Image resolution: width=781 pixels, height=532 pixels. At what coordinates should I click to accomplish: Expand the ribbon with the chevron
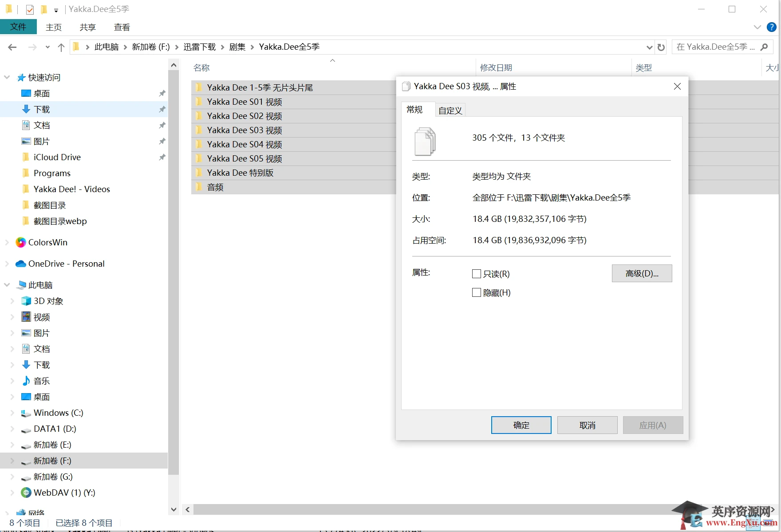tap(757, 27)
